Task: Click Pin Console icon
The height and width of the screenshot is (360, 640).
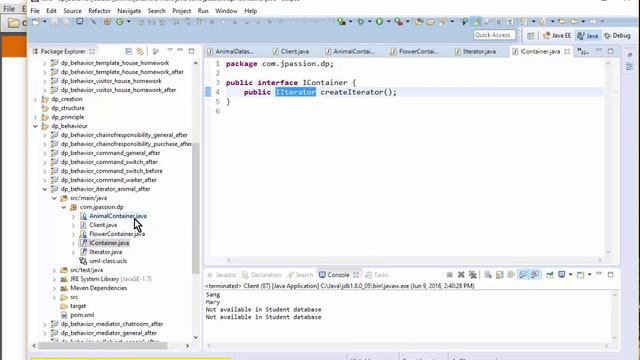Action: [550, 275]
